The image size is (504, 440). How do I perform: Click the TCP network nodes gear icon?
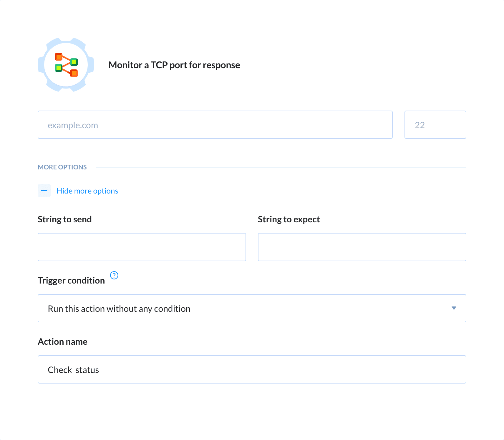click(x=66, y=65)
